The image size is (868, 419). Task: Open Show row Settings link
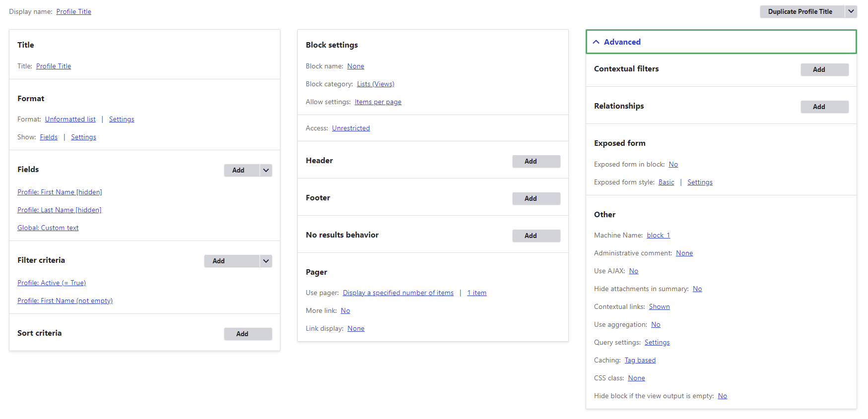click(x=83, y=137)
